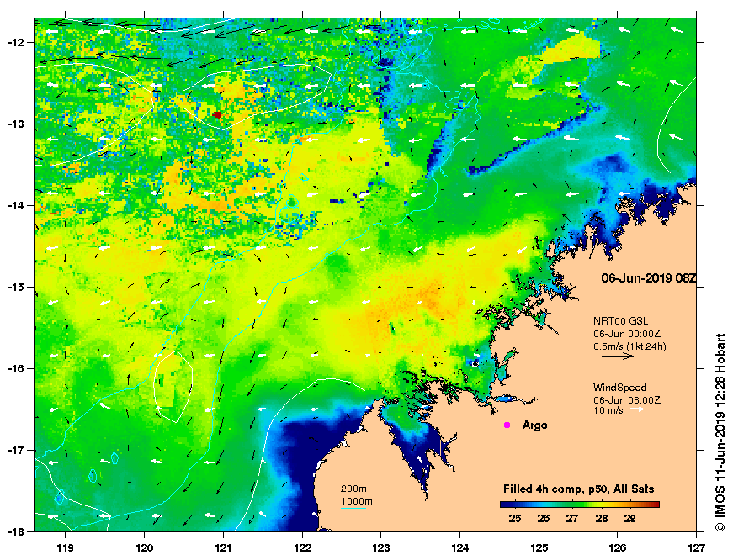Click longitude axis label 125

click(x=539, y=548)
